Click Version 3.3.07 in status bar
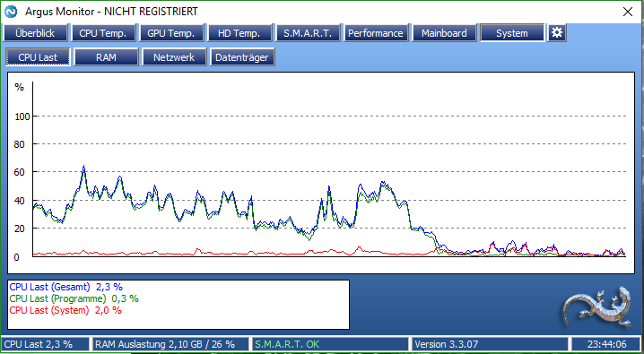Image resolution: width=644 pixels, height=354 pixels. click(490, 344)
